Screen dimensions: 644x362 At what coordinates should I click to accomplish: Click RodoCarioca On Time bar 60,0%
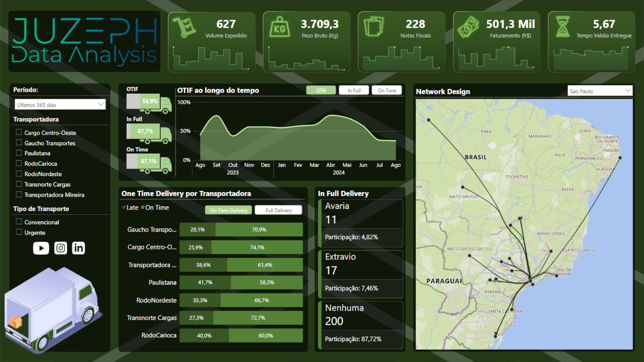click(x=266, y=336)
